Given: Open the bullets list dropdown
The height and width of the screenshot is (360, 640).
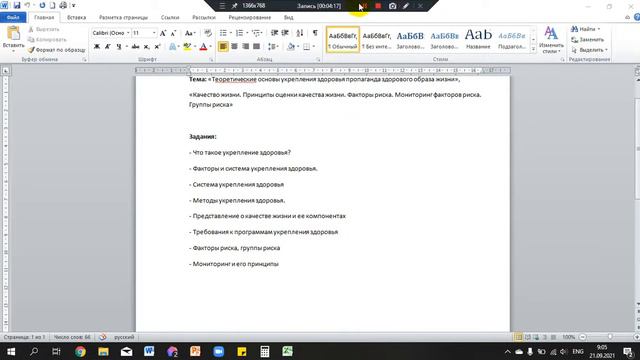Looking at the screenshot, I should (x=231, y=33).
